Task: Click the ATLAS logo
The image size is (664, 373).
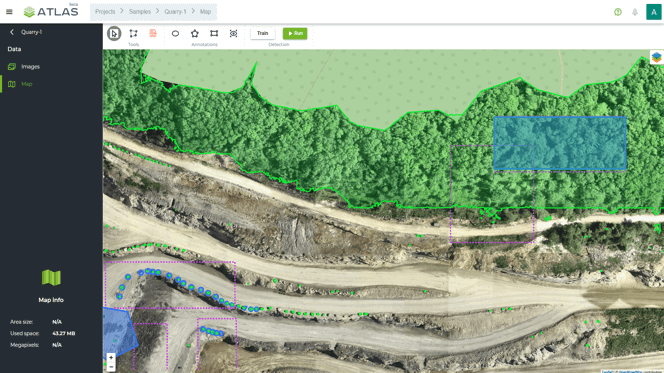Action: pos(51,11)
